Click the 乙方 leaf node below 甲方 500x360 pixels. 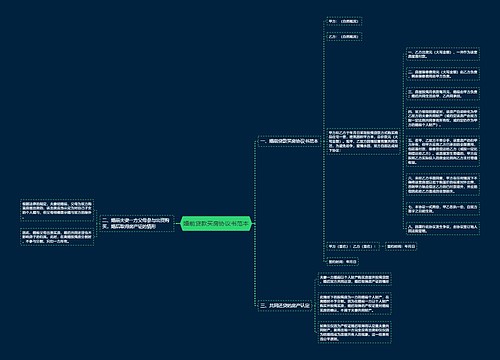[x=344, y=36]
